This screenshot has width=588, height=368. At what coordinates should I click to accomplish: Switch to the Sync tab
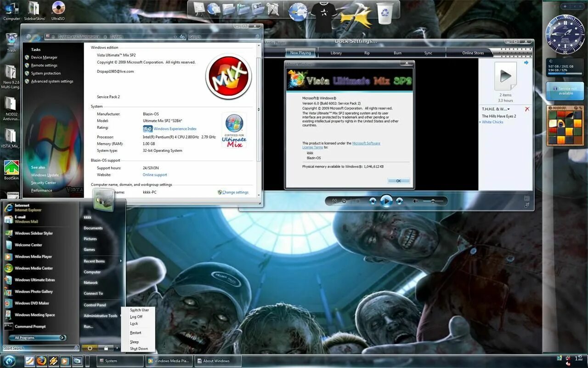coord(428,53)
